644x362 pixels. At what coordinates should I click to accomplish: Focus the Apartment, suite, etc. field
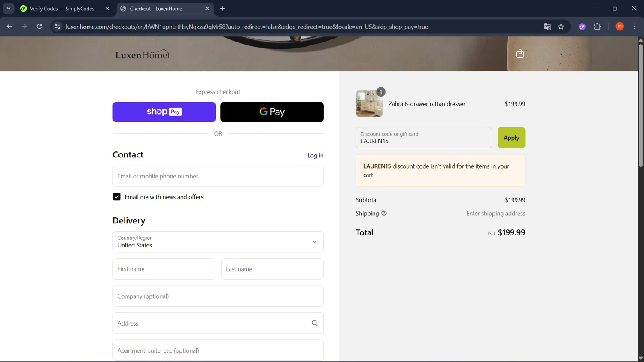point(218,350)
